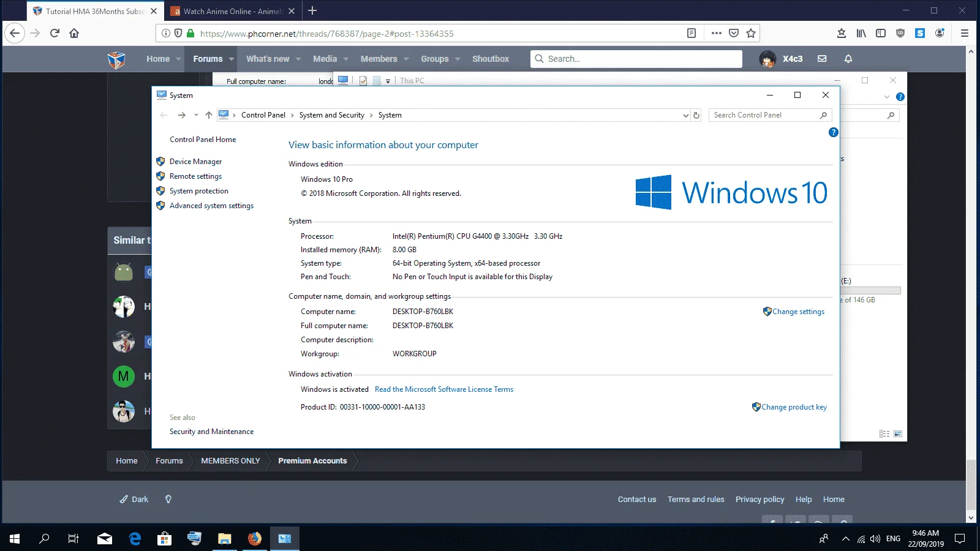Click the Firefox home button

pyautogui.click(x=74, y=33)
